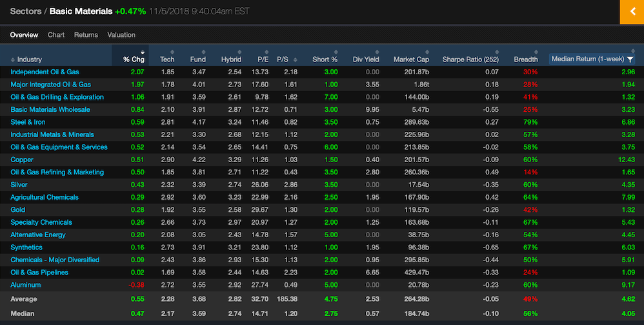Switch to the Chart tab
This screenshot has height=325, width=644.
56,35
